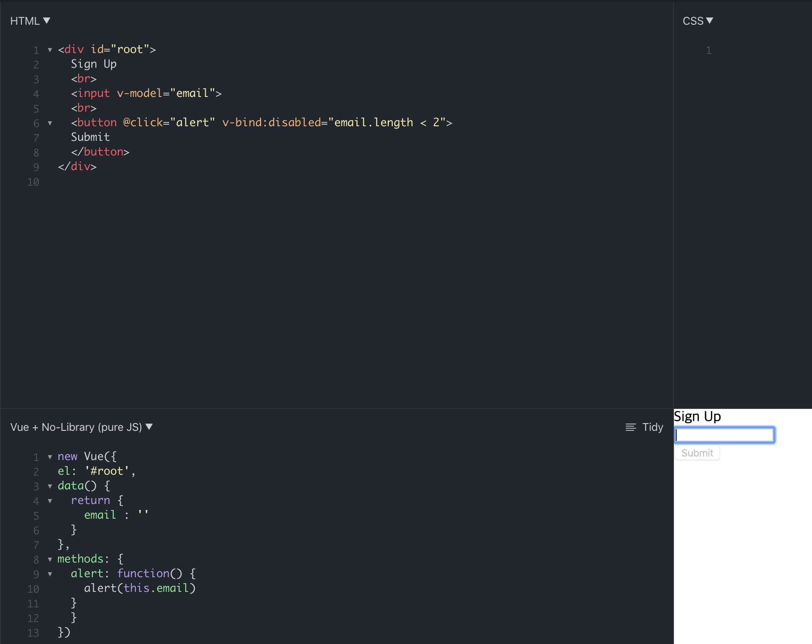The width and height of the screenshot is (812, 644).
Task: Place cursor on empty HTML line 10
Action: click(x=183, y=182)
